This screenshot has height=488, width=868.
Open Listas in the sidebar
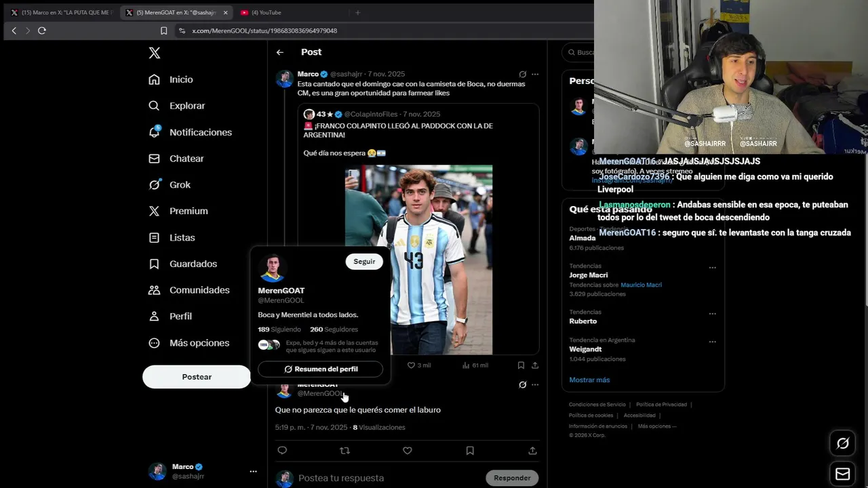tap(172, 237)
